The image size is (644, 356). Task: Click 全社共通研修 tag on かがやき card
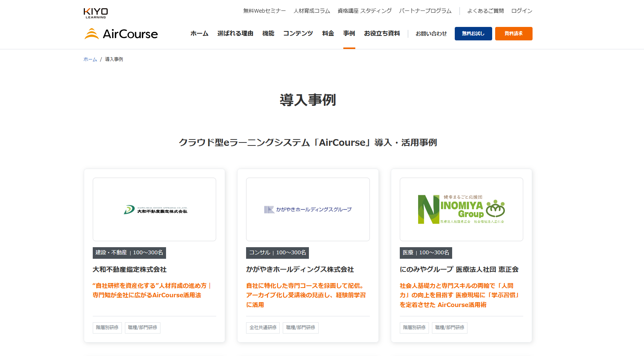coord(263,328)
